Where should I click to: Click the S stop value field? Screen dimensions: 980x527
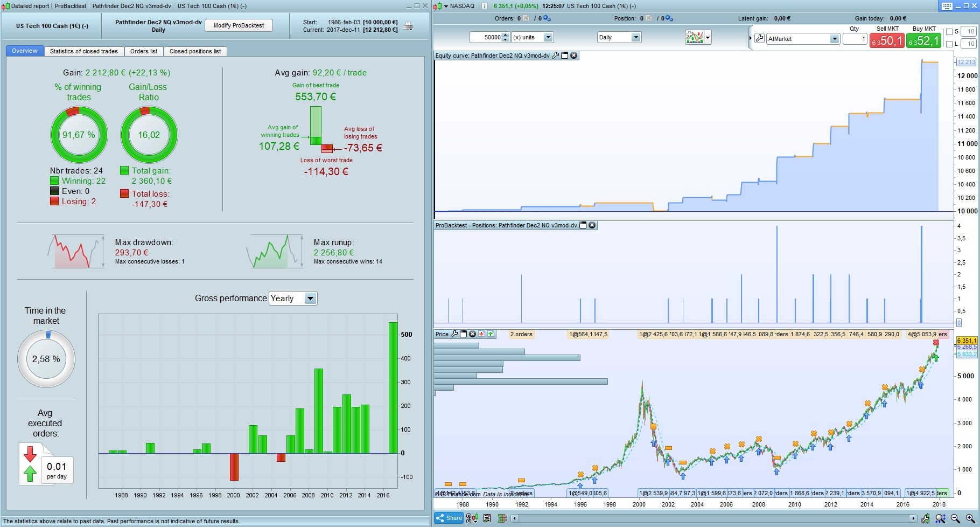tap(969, 32)
